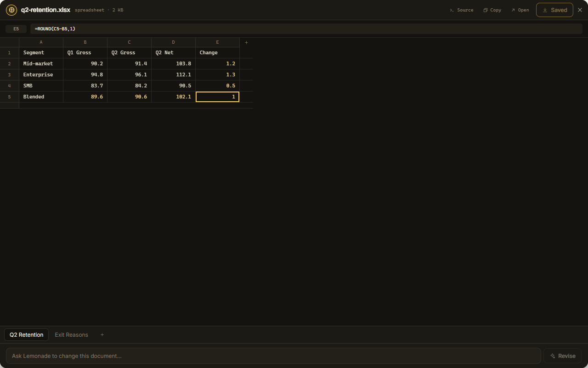The height and width of the screenshot is (368, 588).
Task: Select the 'Mid-market' cell
Action: [x=41, y=63]
